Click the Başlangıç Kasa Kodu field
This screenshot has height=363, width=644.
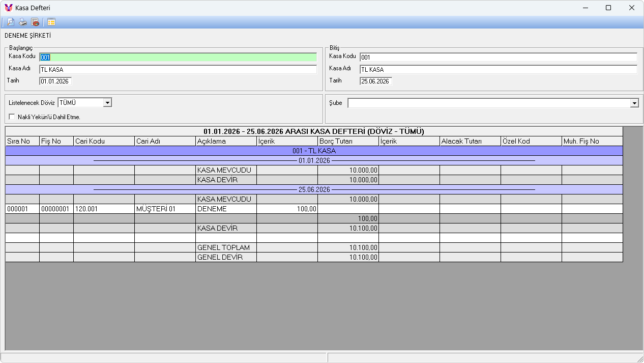178,57
